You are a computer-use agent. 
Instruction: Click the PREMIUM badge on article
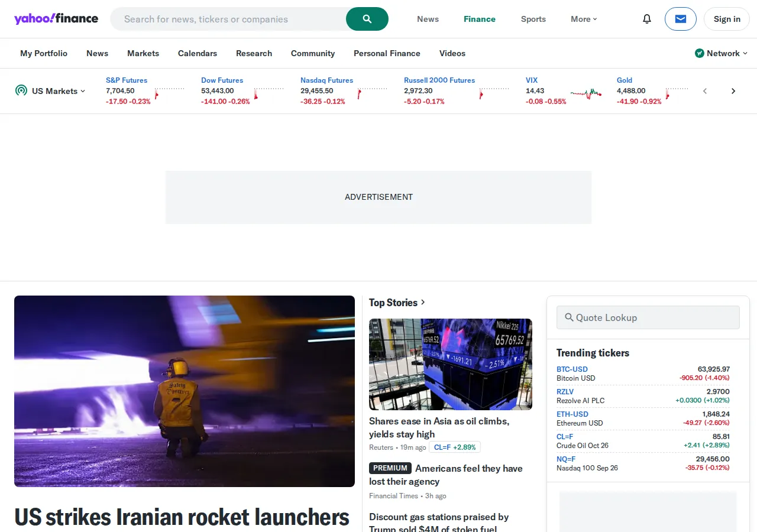[390, 468]
